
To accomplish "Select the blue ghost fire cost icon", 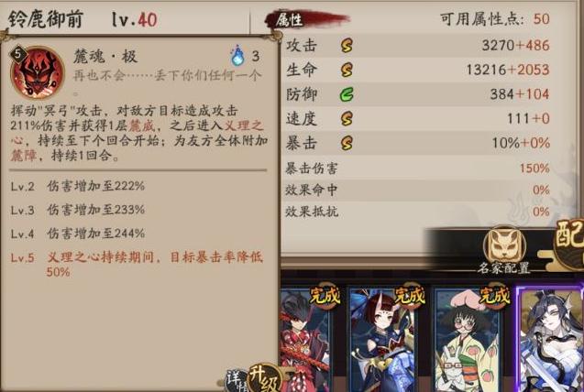I will point(237,56).
